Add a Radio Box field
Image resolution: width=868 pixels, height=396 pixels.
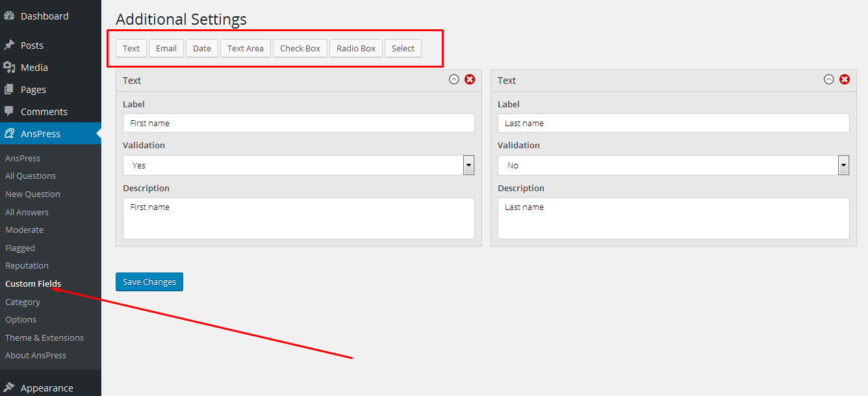(356, 48)
